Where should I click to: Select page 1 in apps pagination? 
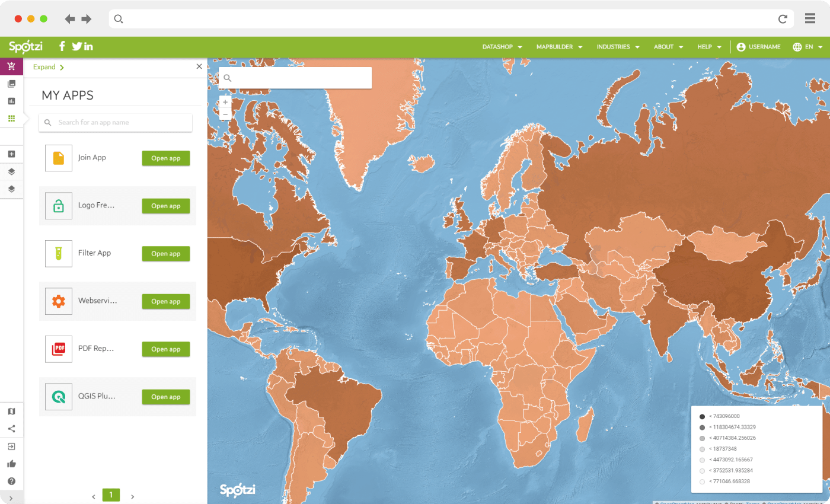pos(111,495)
